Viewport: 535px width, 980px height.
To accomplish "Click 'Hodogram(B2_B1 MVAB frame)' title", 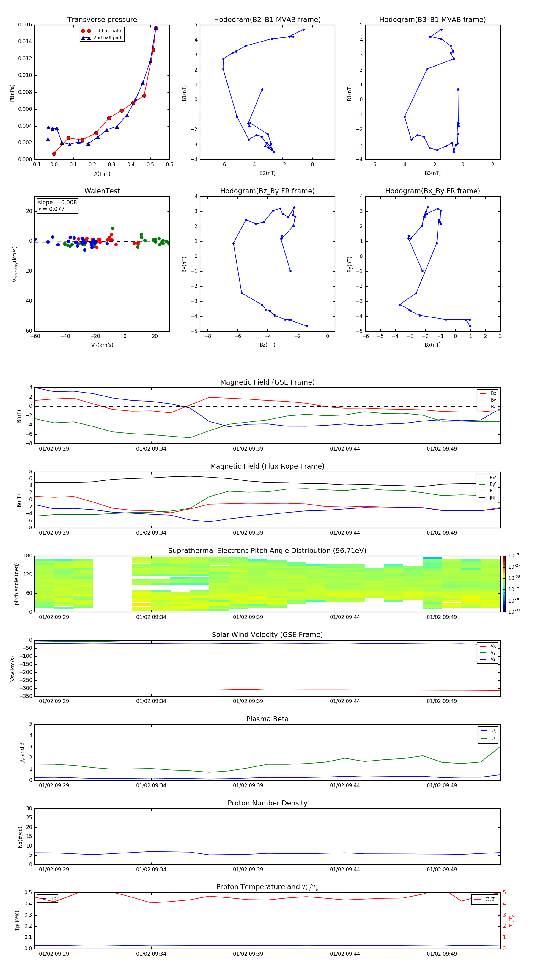I will tap(267, 20).
